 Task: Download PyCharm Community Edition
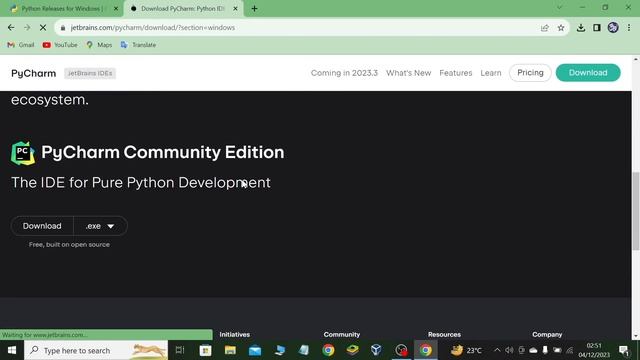point(42,226)
